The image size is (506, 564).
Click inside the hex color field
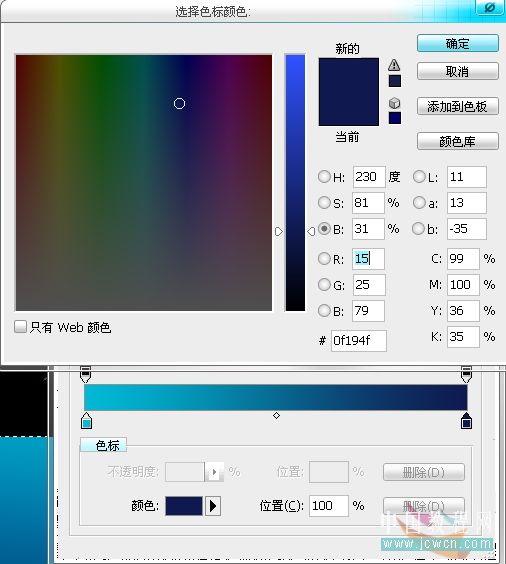[x=359, y=340]
